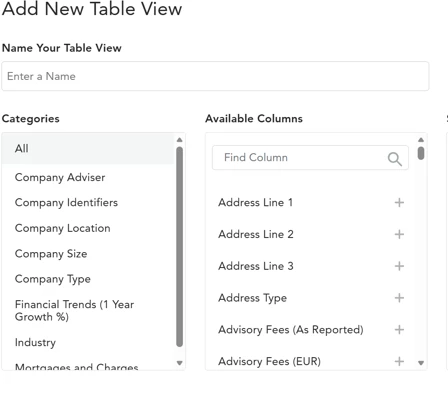Select Financial Trends (1 Year Growth %) category

[x=88, y=310]
